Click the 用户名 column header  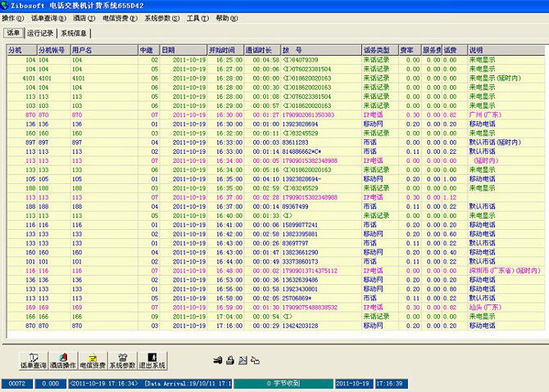pos(104,50)
